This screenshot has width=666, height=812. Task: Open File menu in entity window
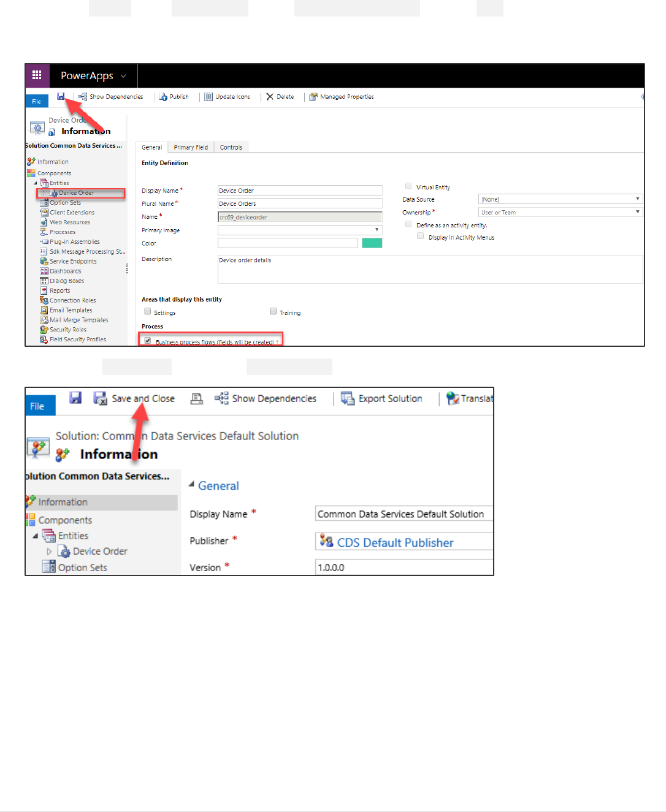37,101
